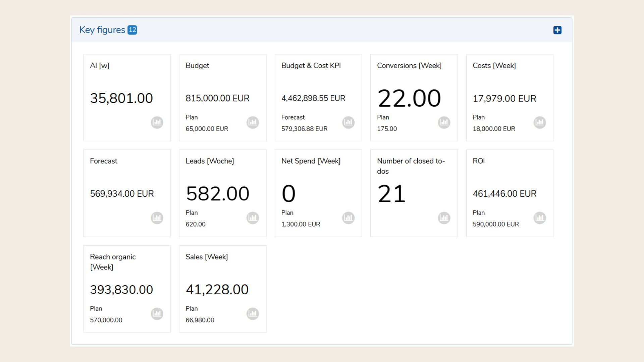The width and height of the screenshot is (644, 362).
Task: Open chart icon in Reach organic card
Action: [157, 314]
